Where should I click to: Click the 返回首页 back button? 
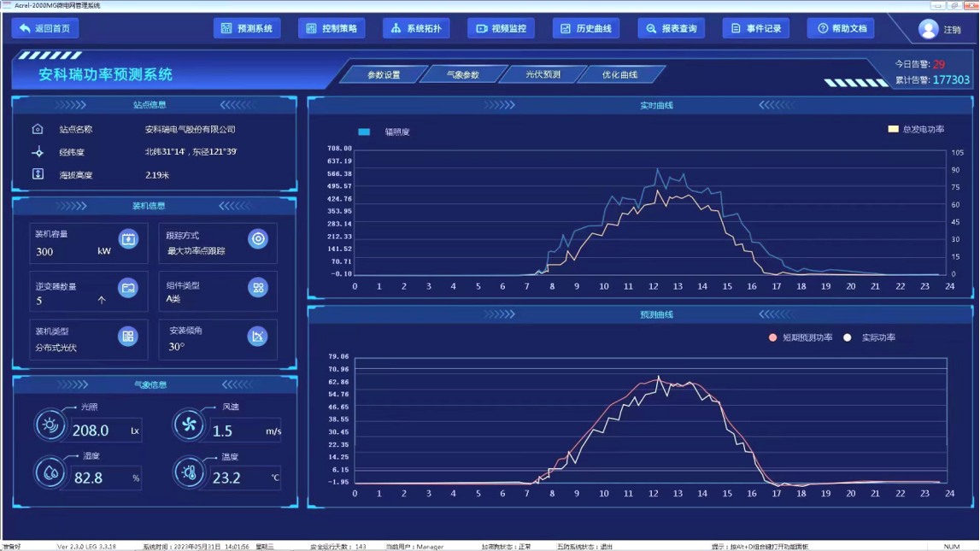point(45,28)
